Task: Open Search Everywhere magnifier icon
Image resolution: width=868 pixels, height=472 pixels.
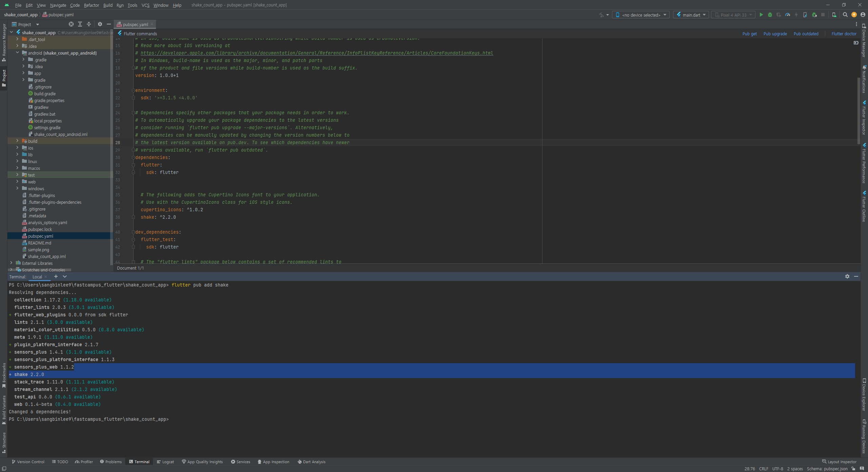Action: click(x=845, y=15)
